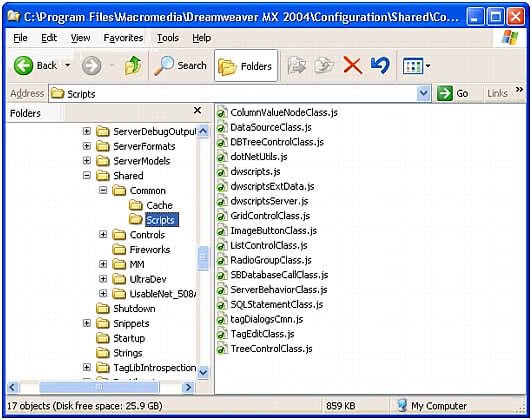Screen dimensions: 532x420
Task: Open the Favorites menu
Action: (123, 38)
